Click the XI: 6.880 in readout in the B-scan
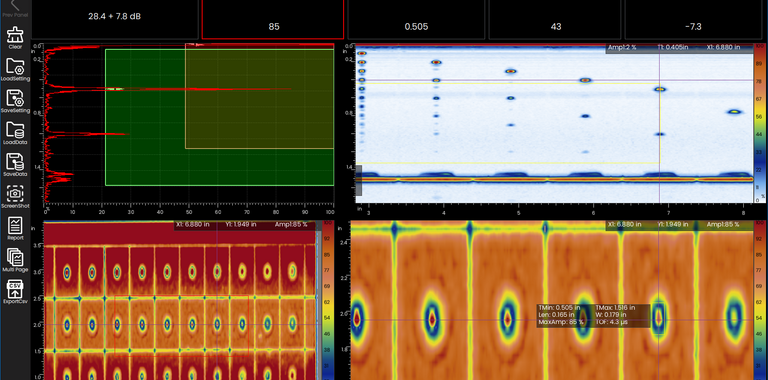This screenshot has height=380, width=768. click(x=723, y=48)
